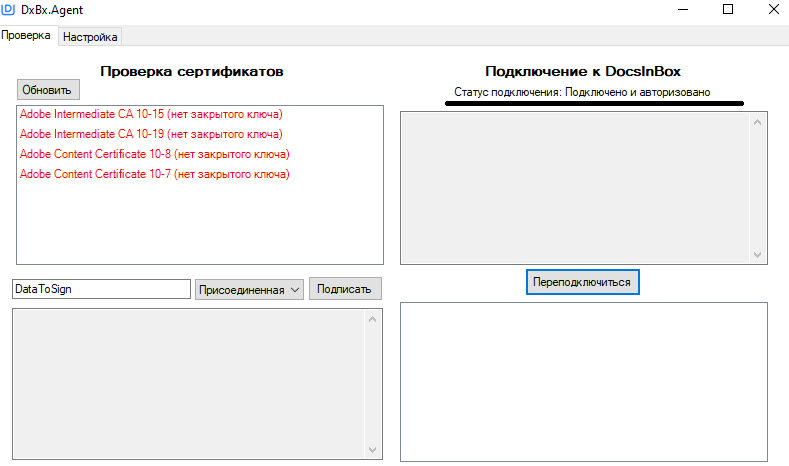Select Adobe Intermediate CA 10-15 certificate
The width and height of the screenshot is (789, 466).
pos(150,114)
